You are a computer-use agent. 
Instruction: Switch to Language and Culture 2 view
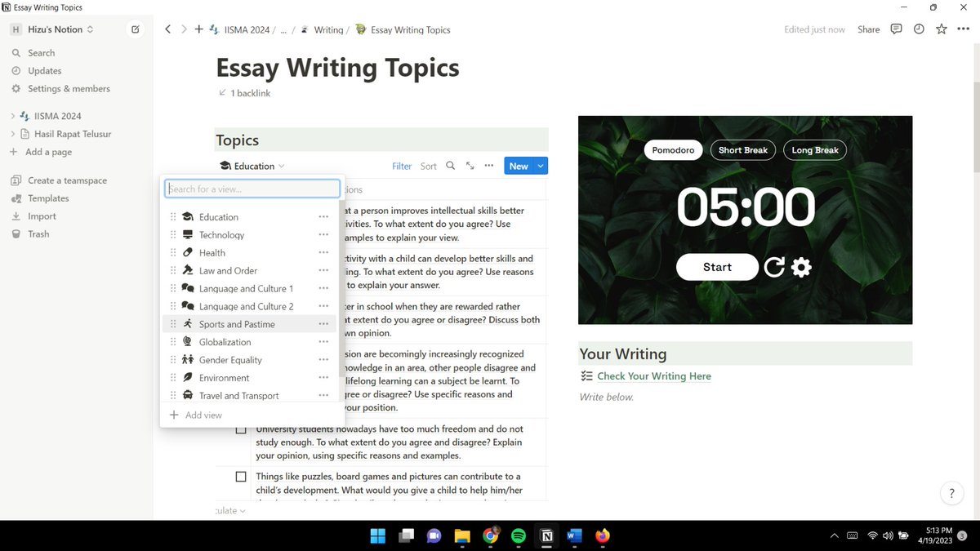point(246,307)
